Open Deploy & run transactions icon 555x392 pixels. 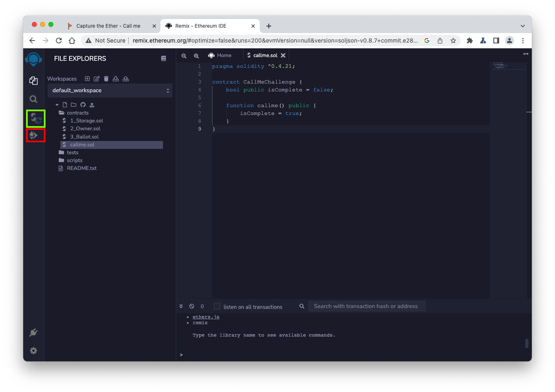(x=34, y=135)
